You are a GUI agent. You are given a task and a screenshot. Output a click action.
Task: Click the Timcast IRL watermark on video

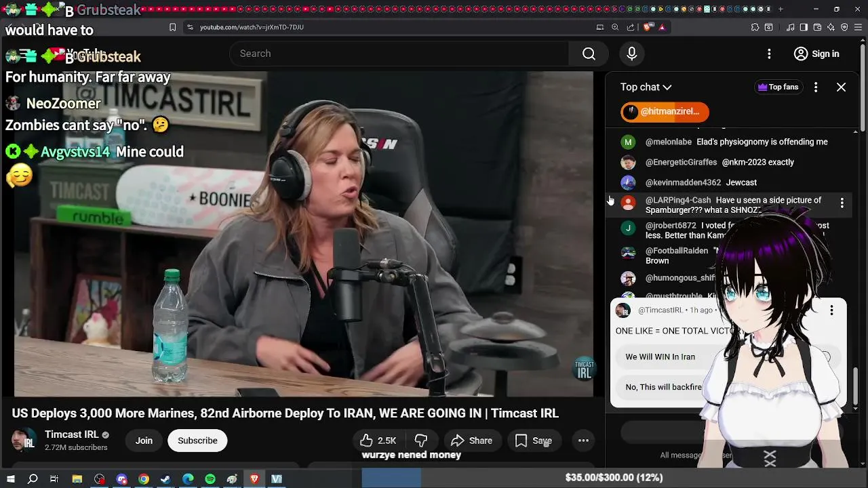click(584, 369)
